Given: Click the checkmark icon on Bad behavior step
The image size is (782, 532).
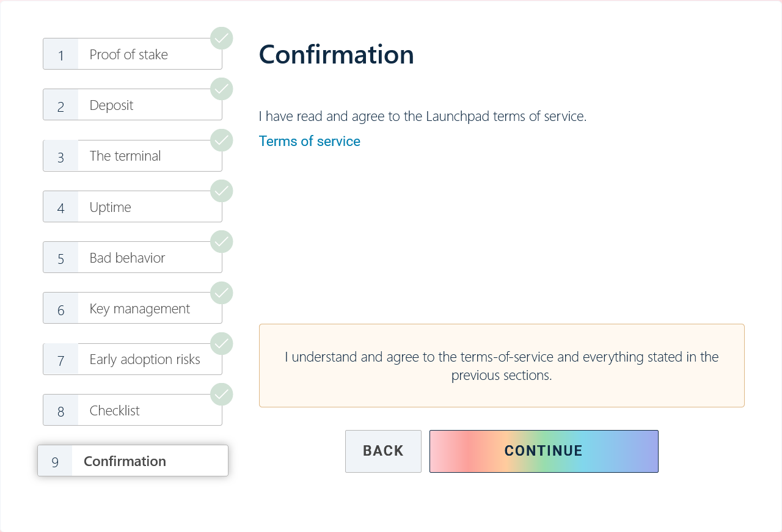Looking at the screenshot, I should [222, 242].
